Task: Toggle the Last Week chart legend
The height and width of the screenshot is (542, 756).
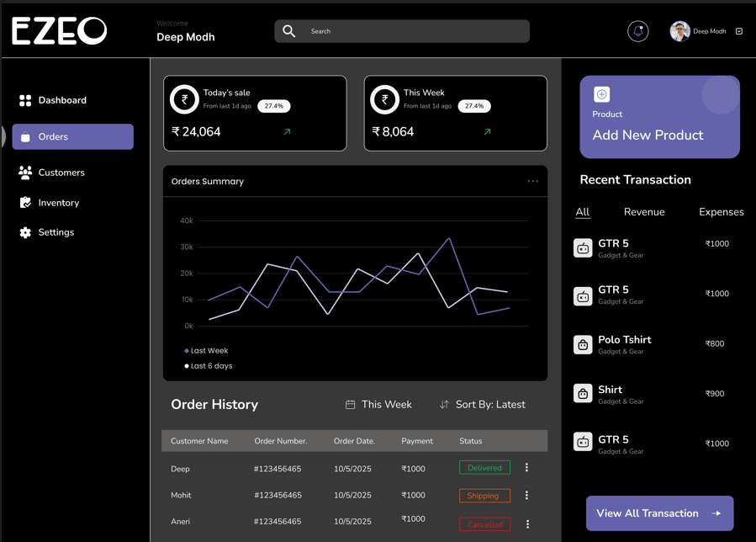Action: pos(206,351)
